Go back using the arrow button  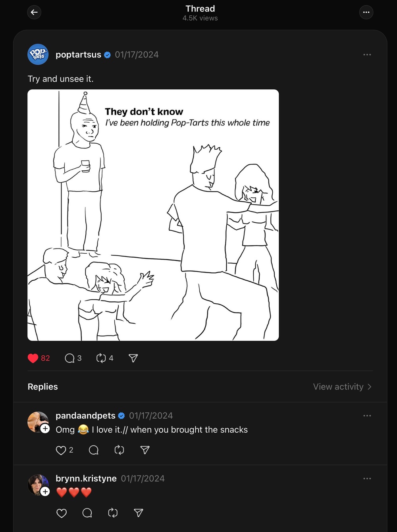[x=34, y=12]
